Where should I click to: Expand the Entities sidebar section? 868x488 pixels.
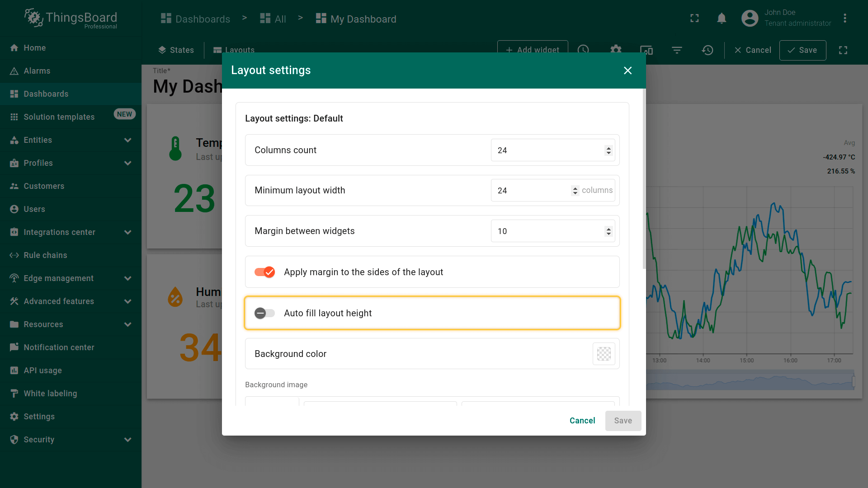tap(127, 140)
